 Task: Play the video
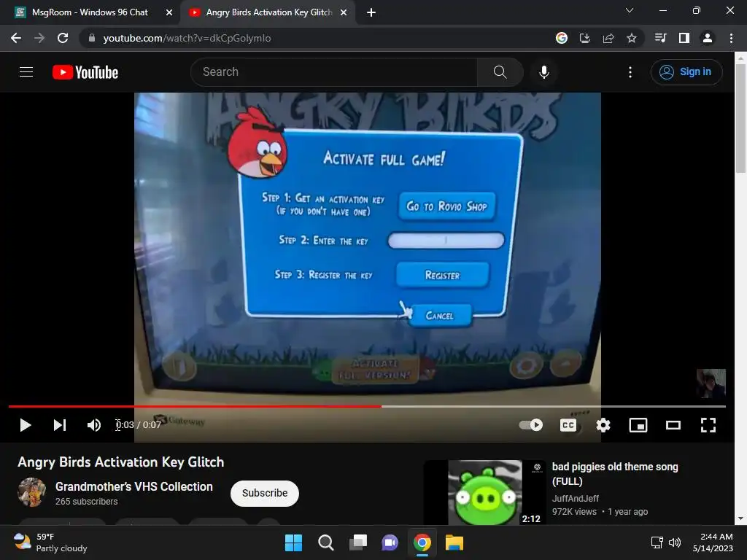tap(26, 425)
